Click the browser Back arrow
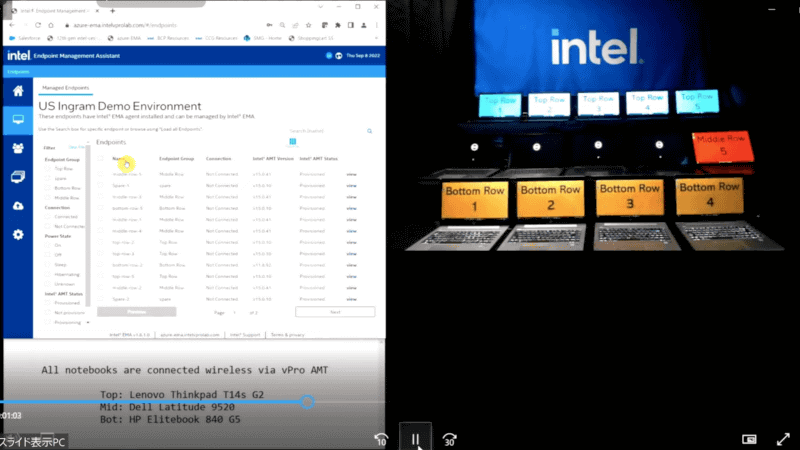Image resolution: width=800 pixels, height=450 pixels. point(12,25)
